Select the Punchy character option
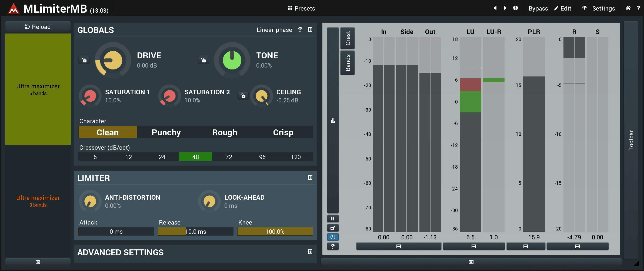The height and width of the screenshot is (271, 644). (166, 132)
